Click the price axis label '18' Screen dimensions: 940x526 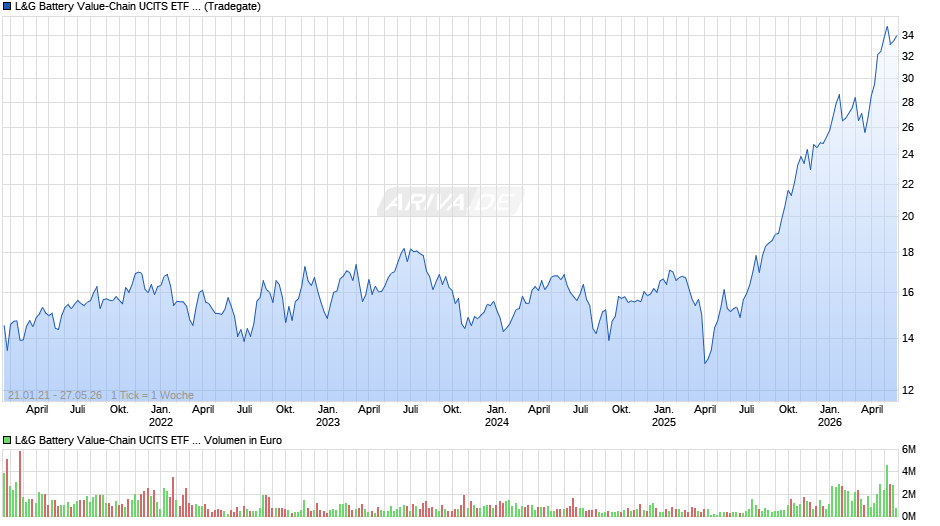pyautogui.click(x=908, y=253)
